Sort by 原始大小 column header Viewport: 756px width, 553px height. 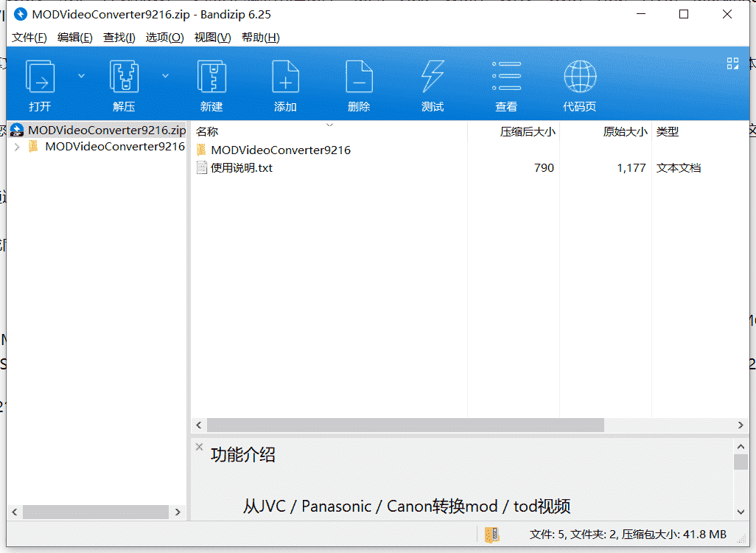click(x=625, y=132)
